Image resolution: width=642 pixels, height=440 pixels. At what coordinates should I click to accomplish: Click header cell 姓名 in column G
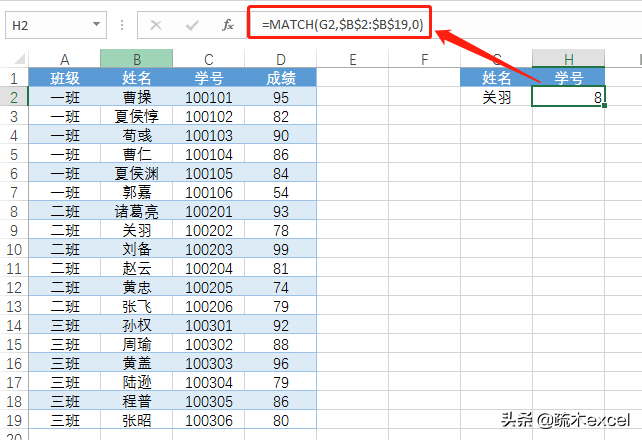pos(497,78)
